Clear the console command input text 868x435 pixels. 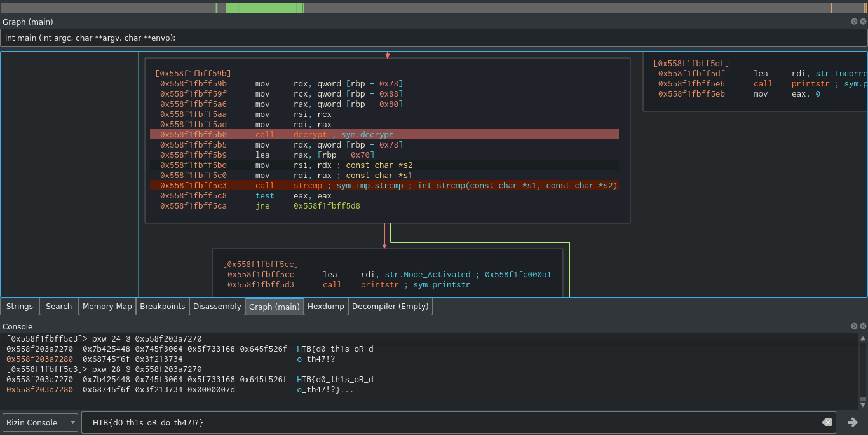[x=826, y=423]
